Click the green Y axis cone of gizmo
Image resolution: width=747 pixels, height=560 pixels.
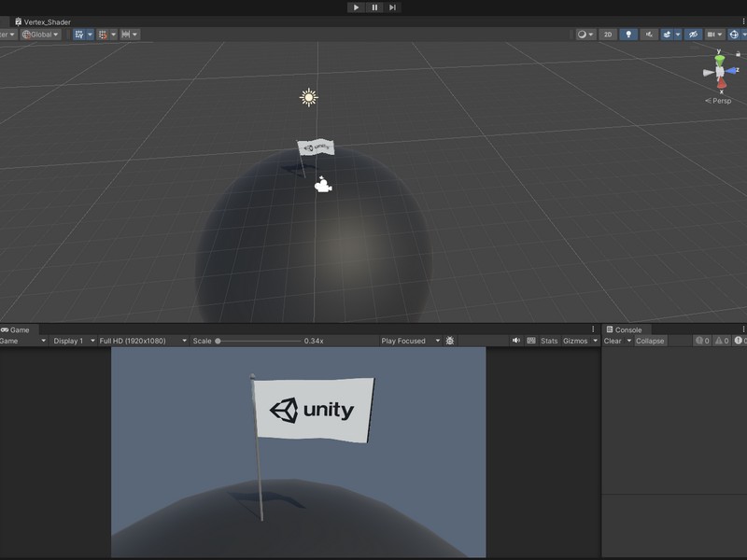(x=719, y=60)
